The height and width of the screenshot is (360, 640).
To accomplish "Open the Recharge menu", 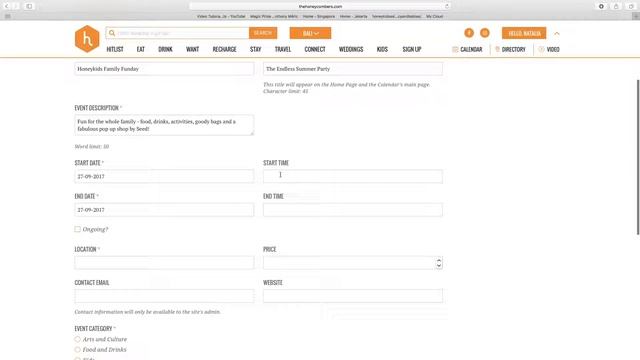I will tap(224, 49).
